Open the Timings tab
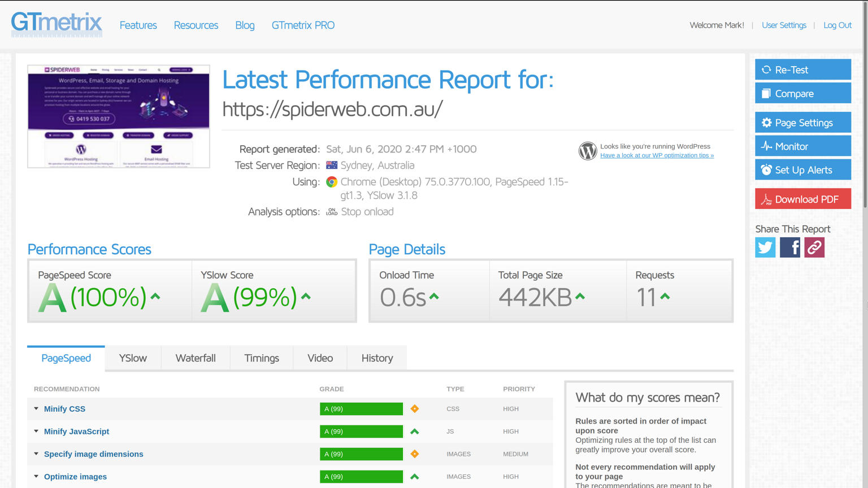The image size is (868, 488). 262,358
